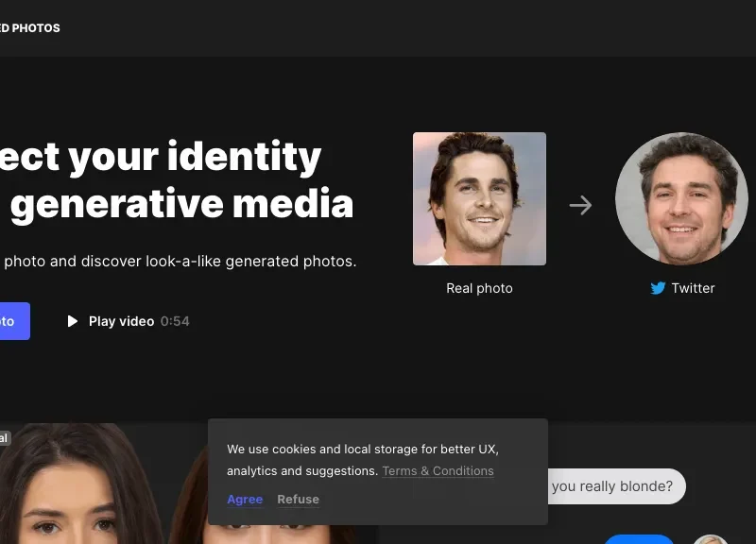Select the square real photo thumbnail

click(x=479, y=198)
